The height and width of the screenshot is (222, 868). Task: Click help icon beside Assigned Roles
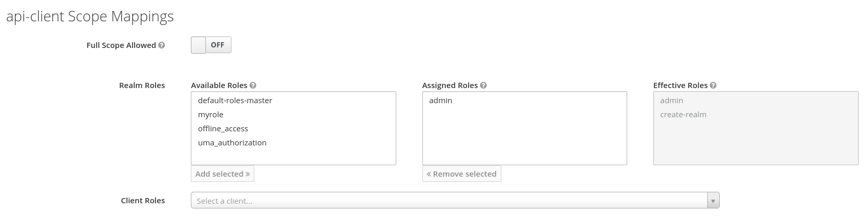click(484, 85)
